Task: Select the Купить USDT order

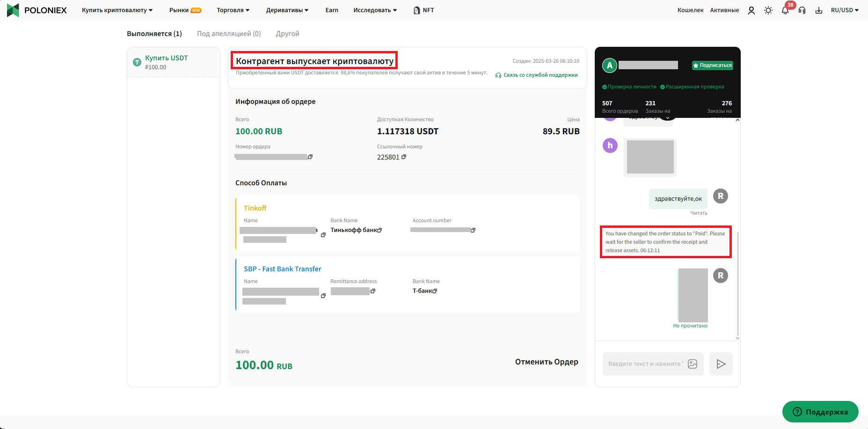Action: 174,62
